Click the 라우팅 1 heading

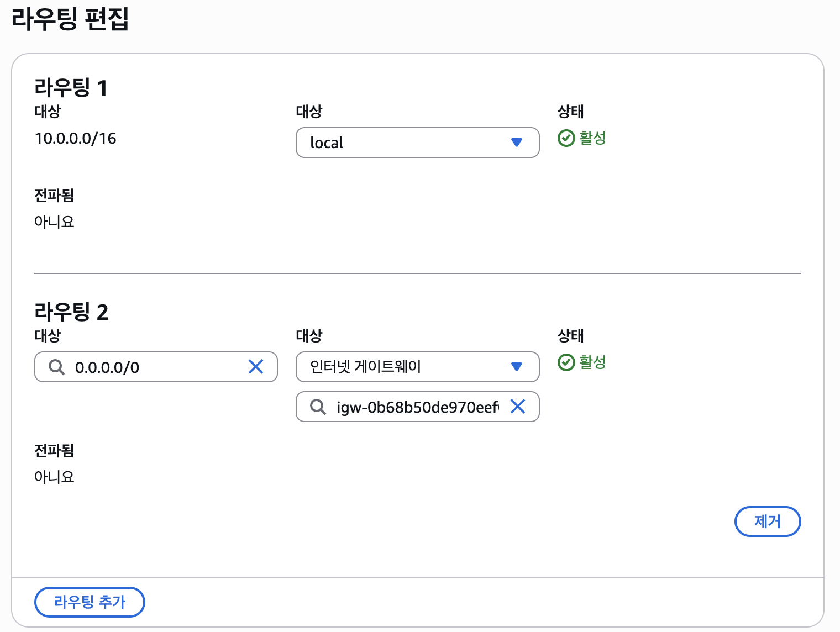coord(71,88)
